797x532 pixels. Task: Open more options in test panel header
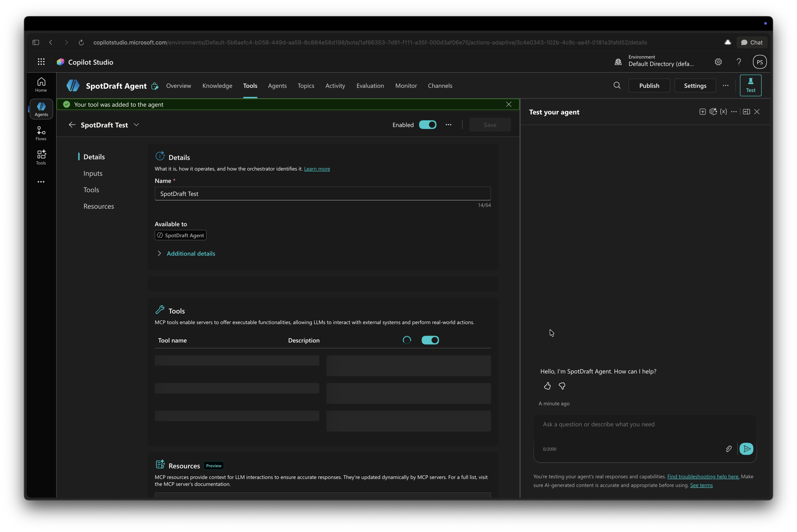[x=734, y=112]
